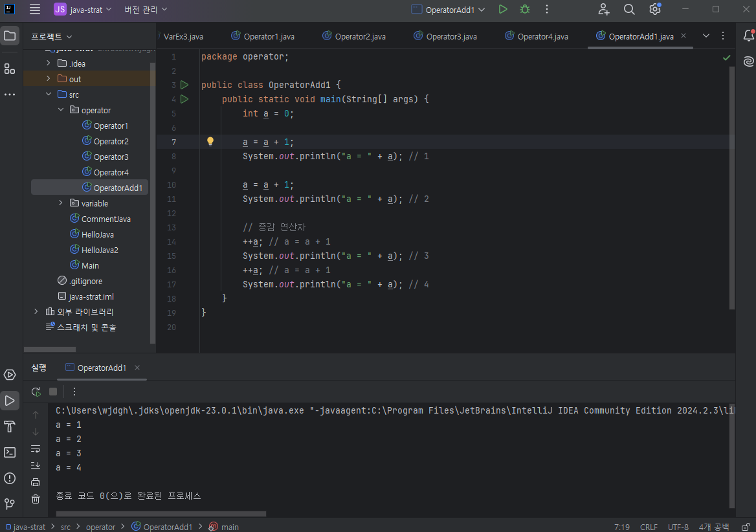Switch to the VarEx3.java tab
756x532 pixels.
pos(183,36)
